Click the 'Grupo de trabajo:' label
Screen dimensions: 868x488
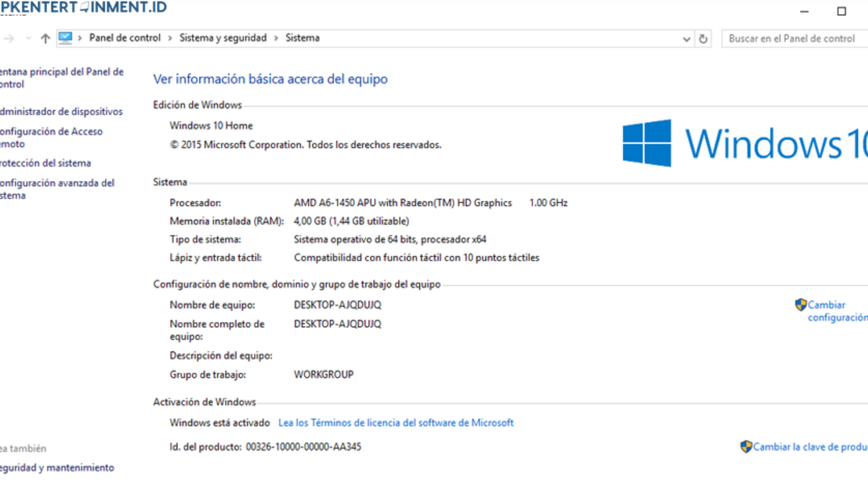(x=208, y=375)
